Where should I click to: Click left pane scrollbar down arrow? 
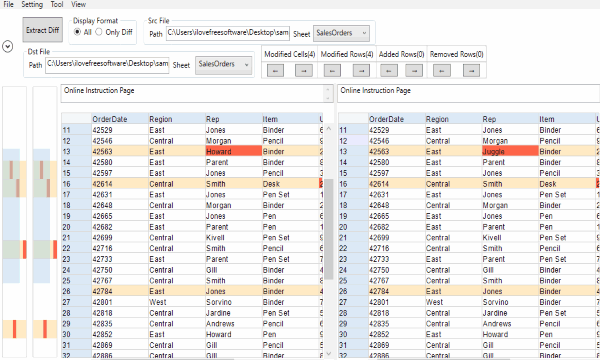329,353
